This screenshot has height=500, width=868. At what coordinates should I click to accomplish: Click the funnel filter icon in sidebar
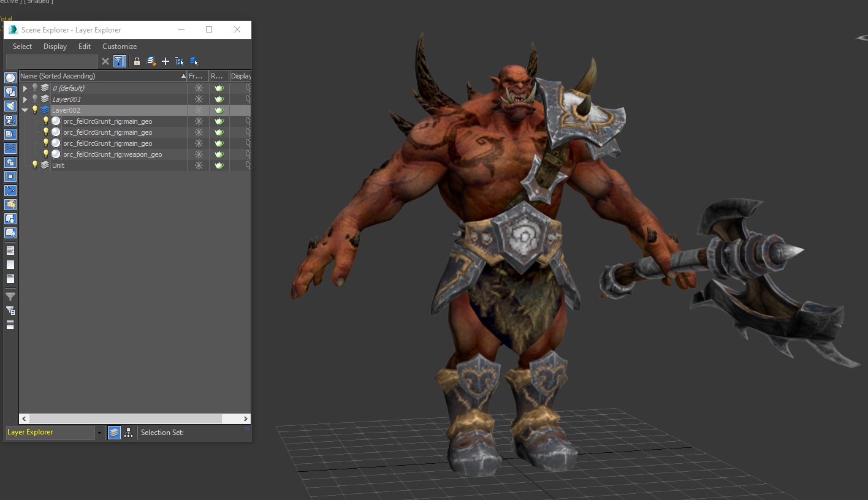click(x=10, y=297)
